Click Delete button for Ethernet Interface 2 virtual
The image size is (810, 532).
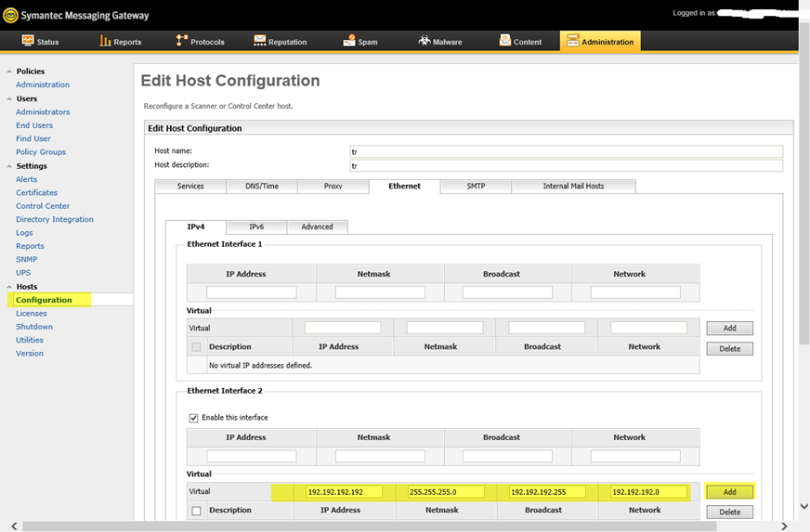(x=729, y=512)
